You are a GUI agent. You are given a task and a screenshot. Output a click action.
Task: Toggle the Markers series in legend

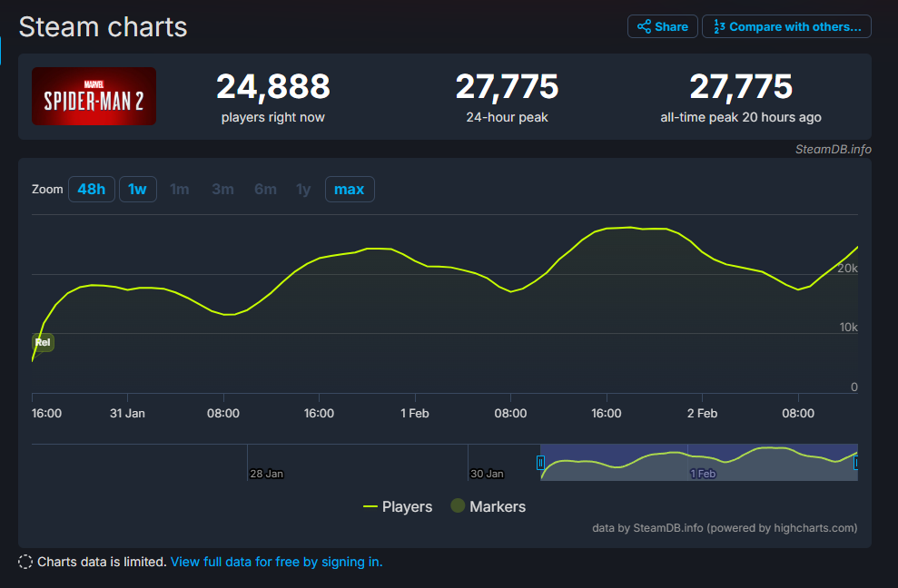pyautogui.click(x=488, y=506)
